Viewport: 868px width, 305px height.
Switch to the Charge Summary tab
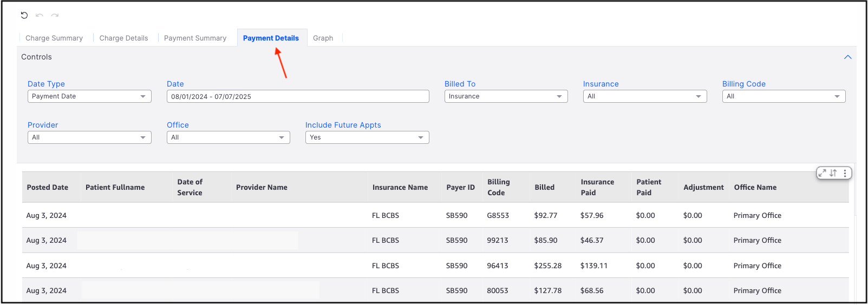(x=54, y=38)
